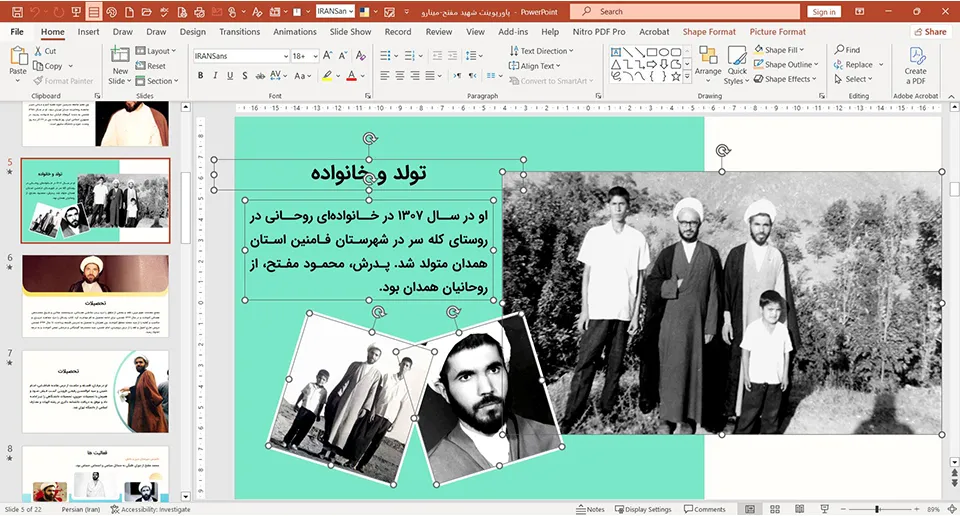Click Comments button in status bar
Image resolution: width=960 pixels, height=516 pixels.
pyautogui.click(x=705, y=509)
